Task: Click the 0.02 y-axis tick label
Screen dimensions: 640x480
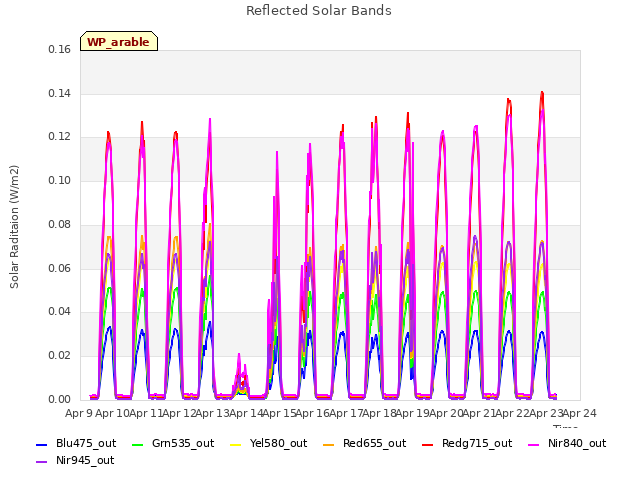Action: pos(59,356)
